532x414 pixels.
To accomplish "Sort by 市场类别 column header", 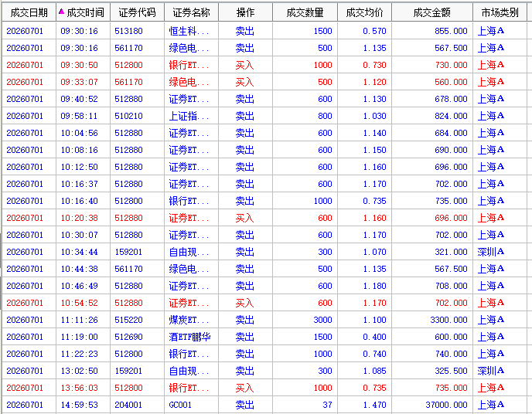I will tap(500, 12).
